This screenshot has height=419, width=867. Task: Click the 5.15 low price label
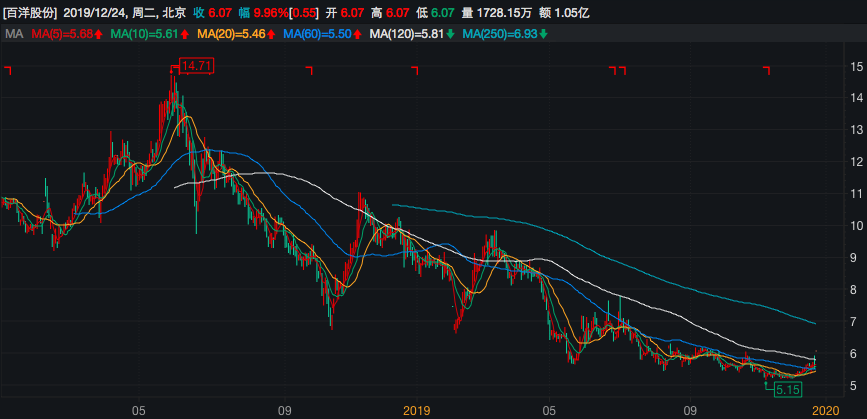coord(789,390)
